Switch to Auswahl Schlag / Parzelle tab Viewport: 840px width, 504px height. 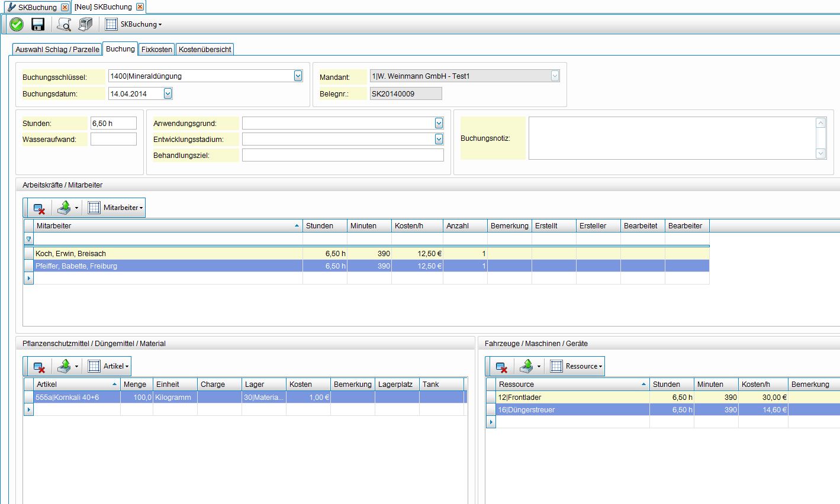pos(57,50)
